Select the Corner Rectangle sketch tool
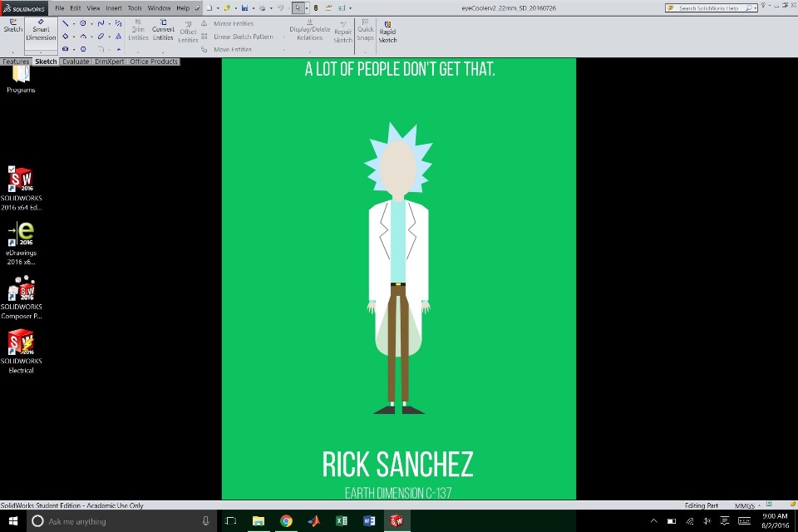Viewport: 798px width, 532px height. [x=65, y=37]
